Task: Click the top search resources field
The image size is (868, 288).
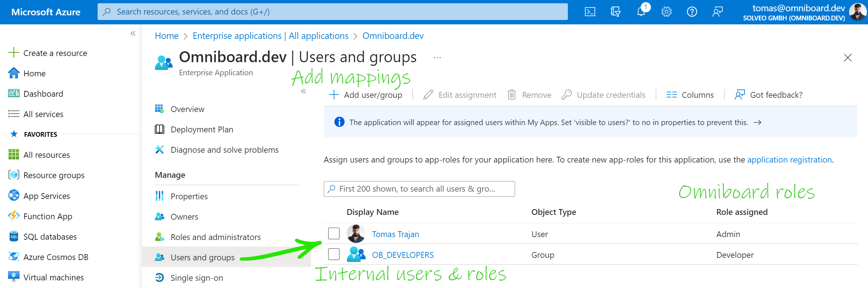Action: [x=333, y=12]
